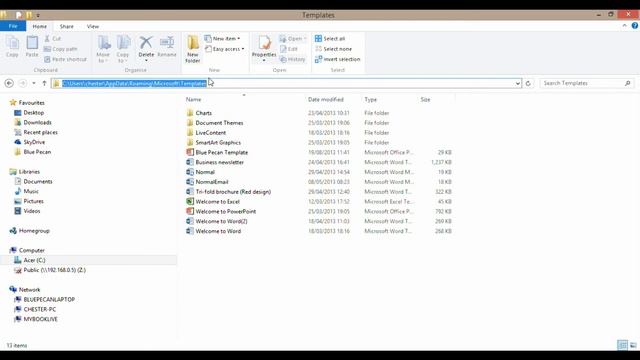This screenshot has width=640, height=360.
Task: Refresh the Templates folder
Action: pyautogui.click(x=528, y=83)
